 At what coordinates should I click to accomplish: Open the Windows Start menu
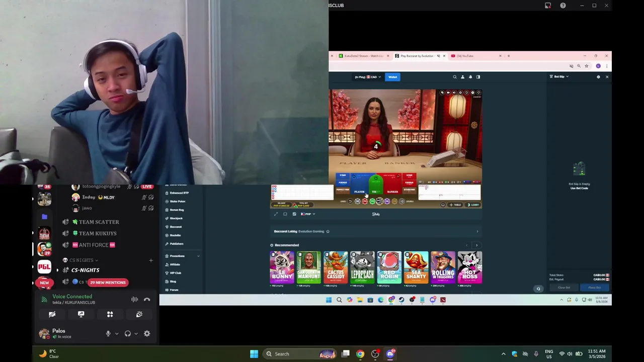tap(254, 354)
